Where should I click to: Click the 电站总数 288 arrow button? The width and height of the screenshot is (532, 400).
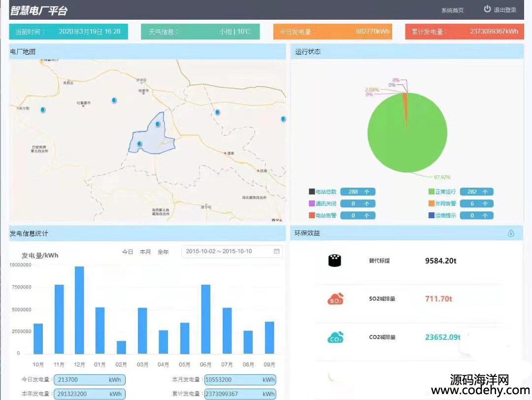[x=358, y=192]
